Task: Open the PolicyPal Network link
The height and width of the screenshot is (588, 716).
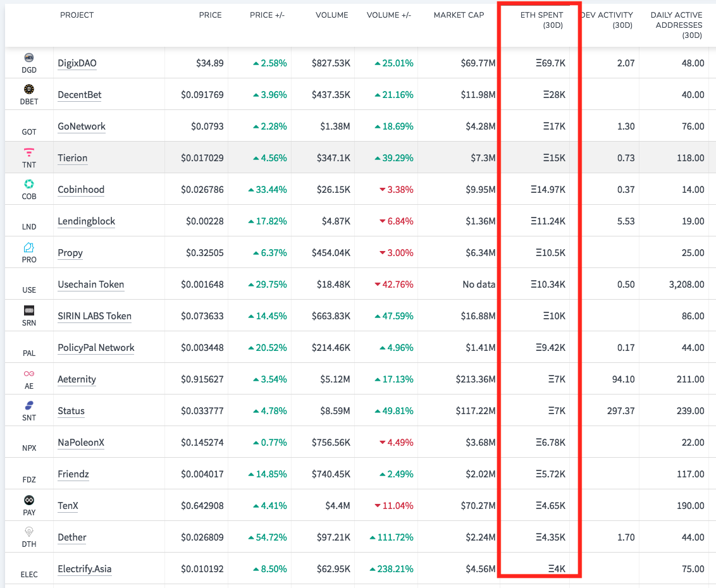Action: click(96, 347)
